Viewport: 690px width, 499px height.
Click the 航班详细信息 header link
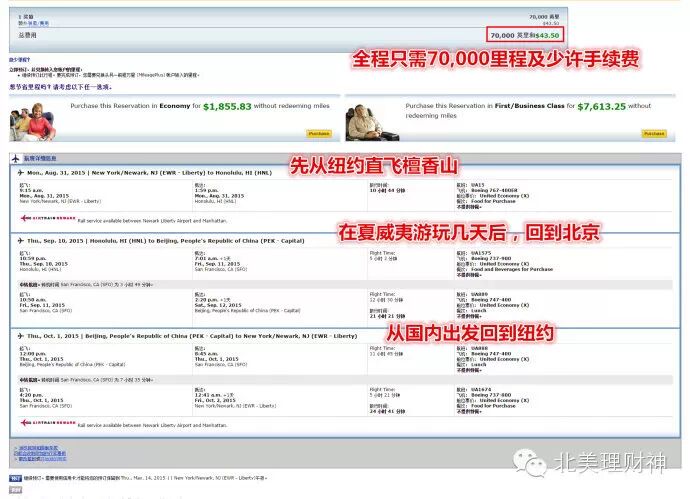pyautogui.click(x=40, y=158)
